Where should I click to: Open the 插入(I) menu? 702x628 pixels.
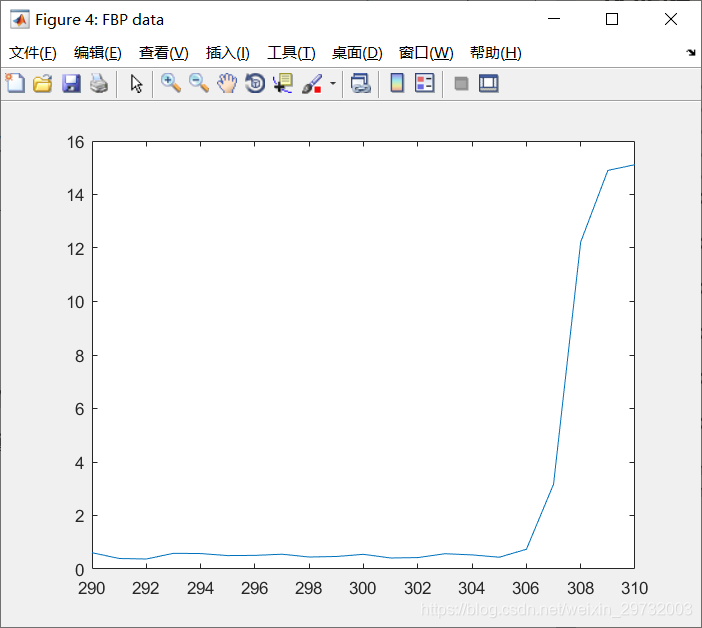coord(227,53)
